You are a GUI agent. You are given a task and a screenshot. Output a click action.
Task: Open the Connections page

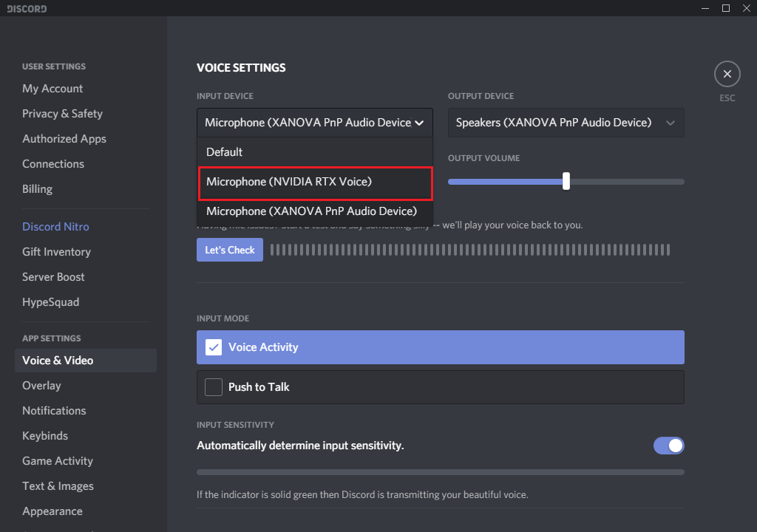53,163
